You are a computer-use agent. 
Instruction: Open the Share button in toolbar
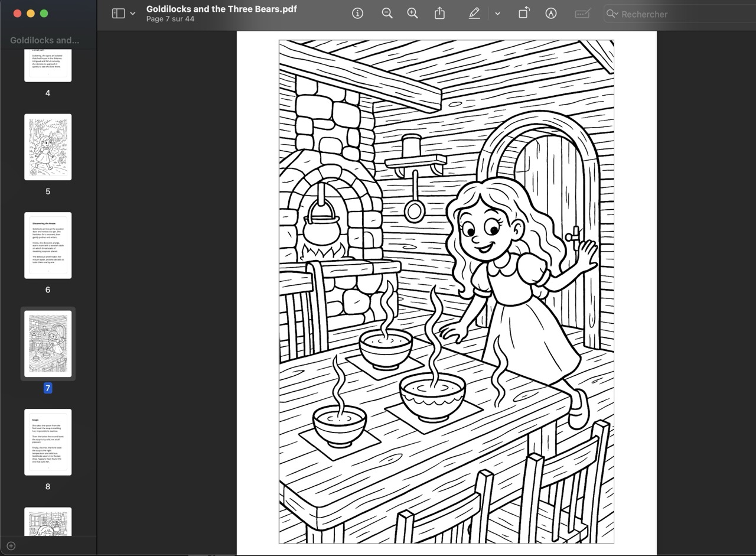pyautogui.click(x=439, y=14)
